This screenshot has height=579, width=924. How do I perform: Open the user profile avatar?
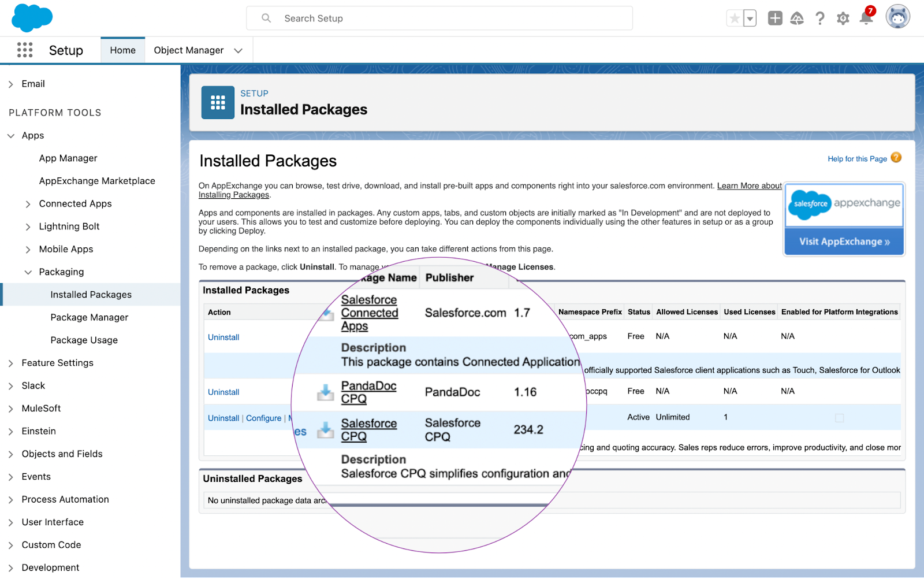[x=898, y=17]
